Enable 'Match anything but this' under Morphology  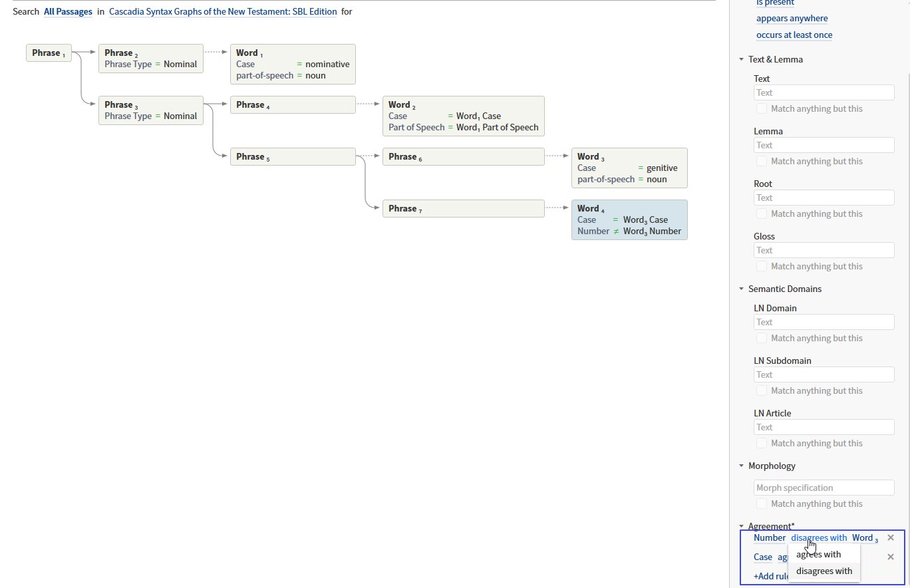(x=762, y=504)
